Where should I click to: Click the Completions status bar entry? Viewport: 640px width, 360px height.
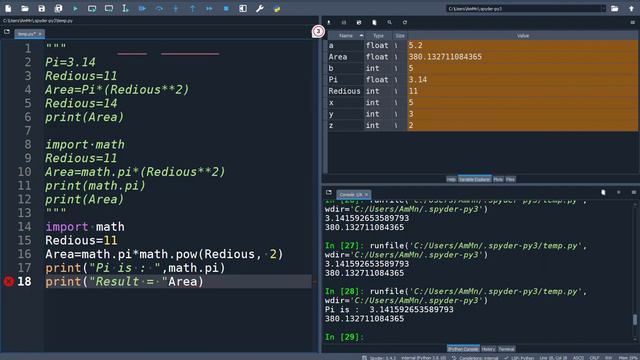(x=475, y=358)
